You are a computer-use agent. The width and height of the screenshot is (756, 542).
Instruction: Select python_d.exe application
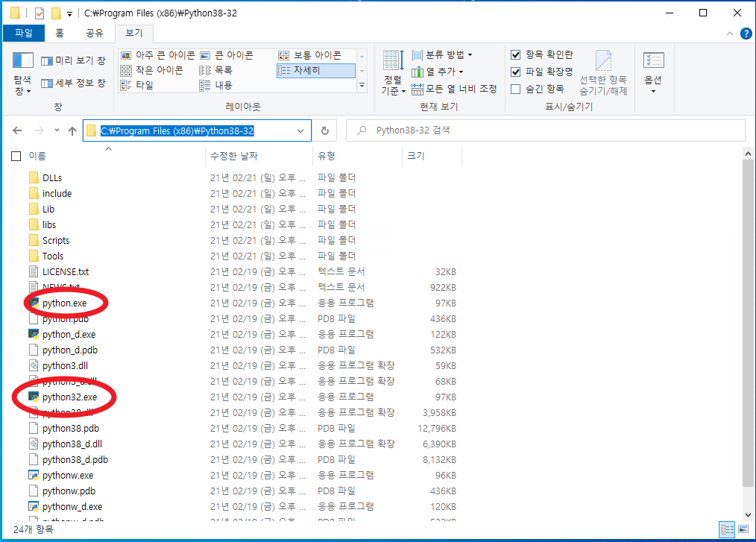[69, 335]
